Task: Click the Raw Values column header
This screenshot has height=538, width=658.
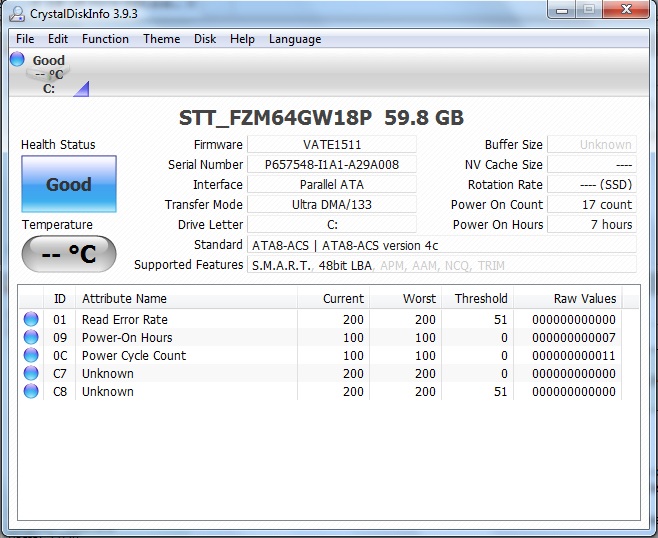Action: (x=568, y=298)
